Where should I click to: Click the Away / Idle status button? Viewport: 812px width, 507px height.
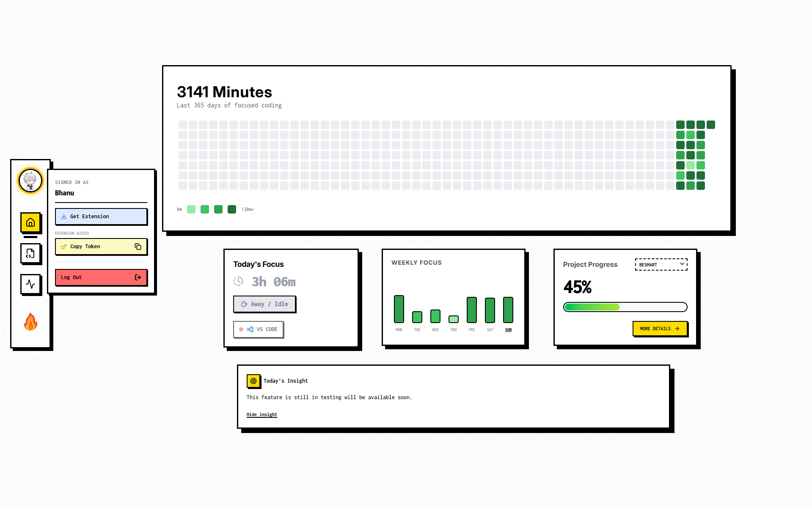(x=264, y=304)
